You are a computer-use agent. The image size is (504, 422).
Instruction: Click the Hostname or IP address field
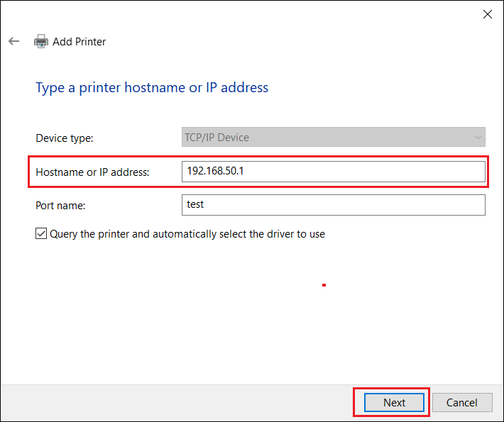click(x=334, y=172)
